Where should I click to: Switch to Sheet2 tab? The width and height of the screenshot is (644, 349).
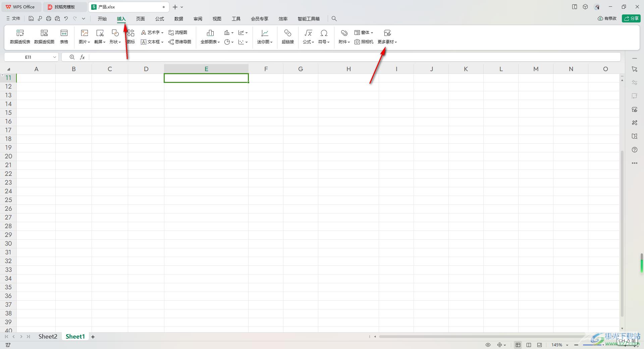[48, 337]
